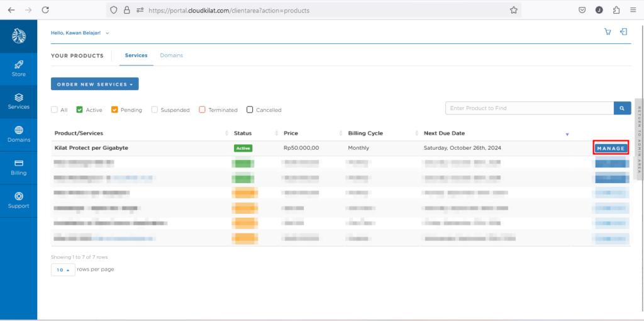Select the Services tab
The width and height of the screenshot is (644, 321).
[x=136, y=55]
